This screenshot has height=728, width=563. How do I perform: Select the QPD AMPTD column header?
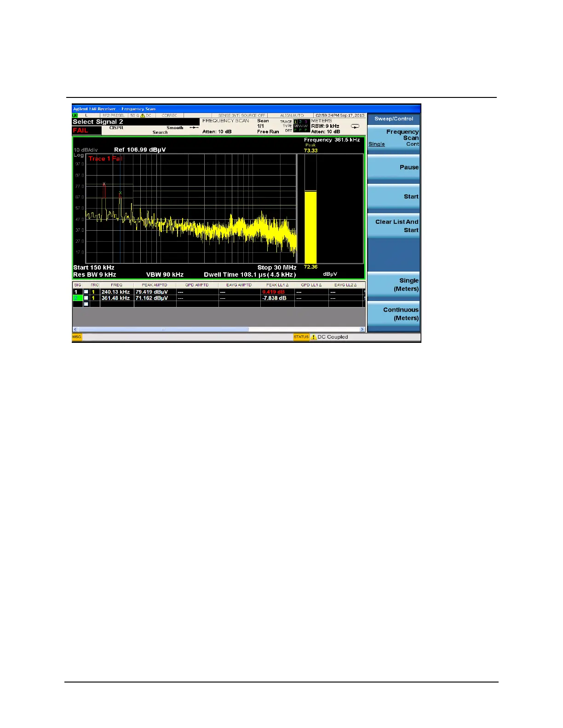197,285
